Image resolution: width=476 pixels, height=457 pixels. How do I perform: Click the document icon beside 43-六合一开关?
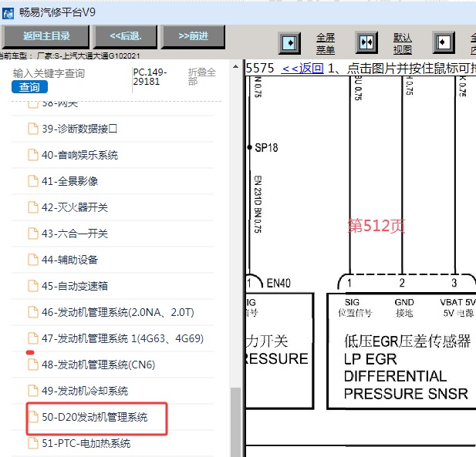tap(32, 234)
